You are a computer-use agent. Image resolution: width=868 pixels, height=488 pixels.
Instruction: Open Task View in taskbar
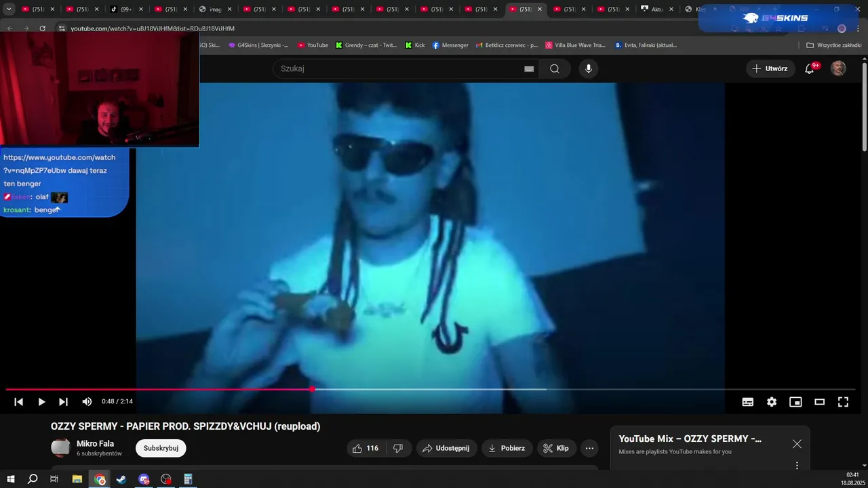54,479
